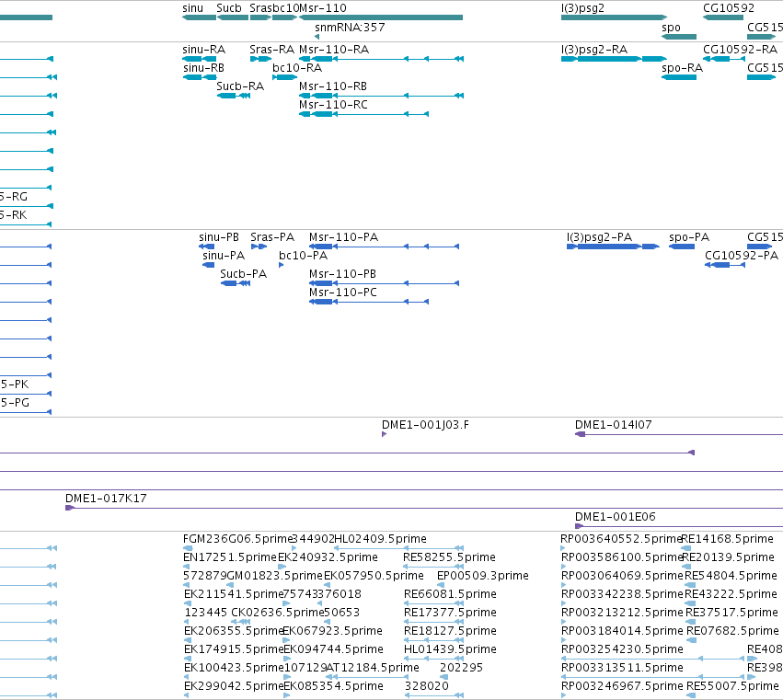Open the l(3)psg2-PA protein label
Screen dimensions: 783x700
599,237
